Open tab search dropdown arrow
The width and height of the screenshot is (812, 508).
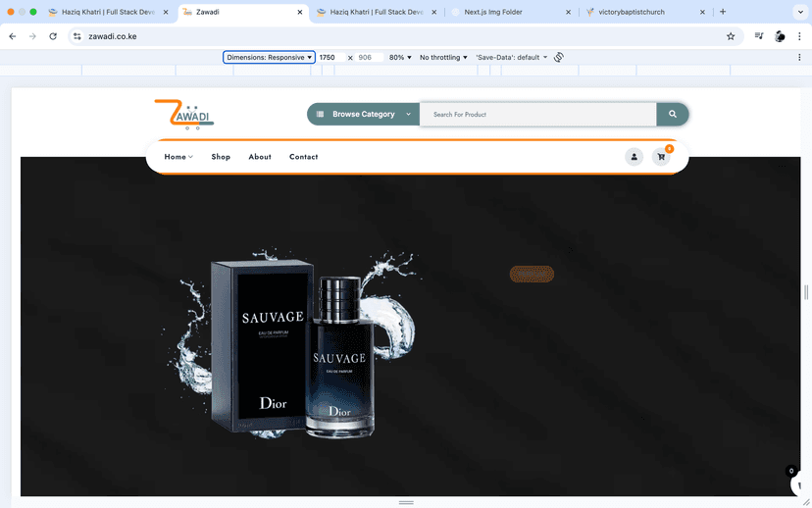coord(800,12)
